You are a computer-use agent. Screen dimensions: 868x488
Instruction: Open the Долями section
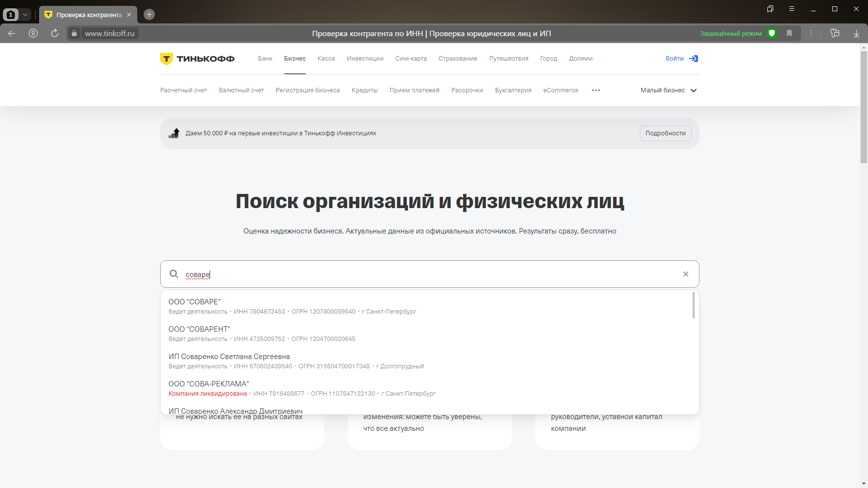coord(581,59)
